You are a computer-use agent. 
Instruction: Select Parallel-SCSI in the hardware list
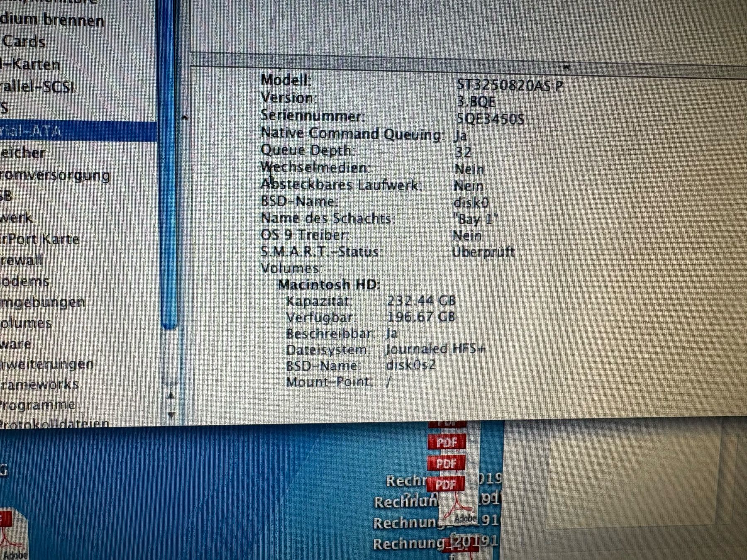point(37,87)
